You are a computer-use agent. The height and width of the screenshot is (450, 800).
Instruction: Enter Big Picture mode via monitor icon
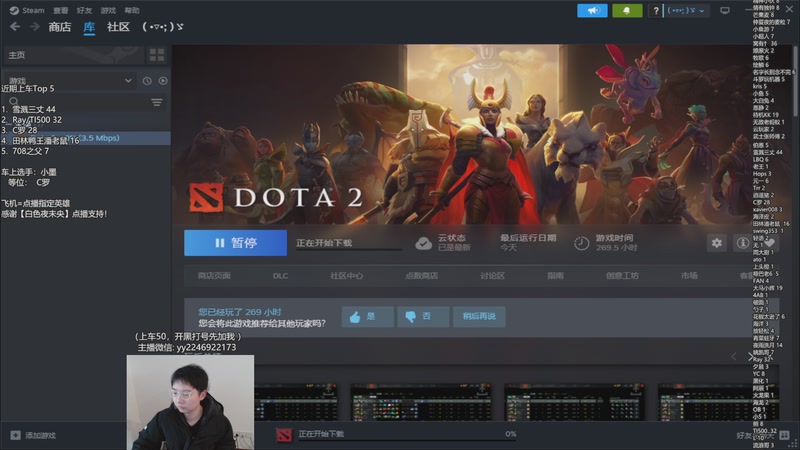pyautogui.click(x=725, y=10)
